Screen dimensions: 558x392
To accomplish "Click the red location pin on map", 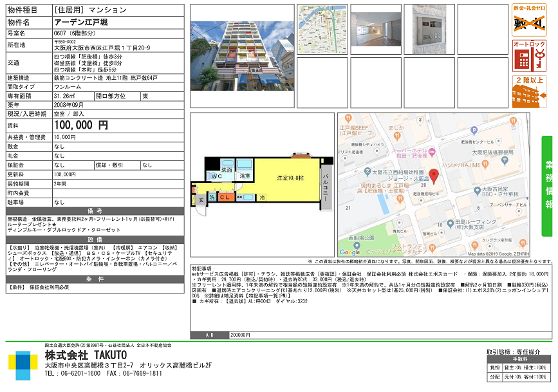I will pos(433,175).
